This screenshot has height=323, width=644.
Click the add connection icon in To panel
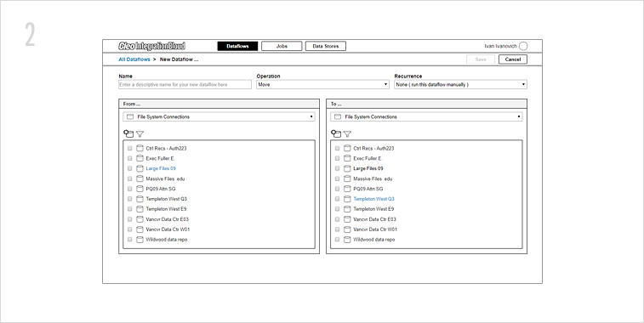coord(336,133)
